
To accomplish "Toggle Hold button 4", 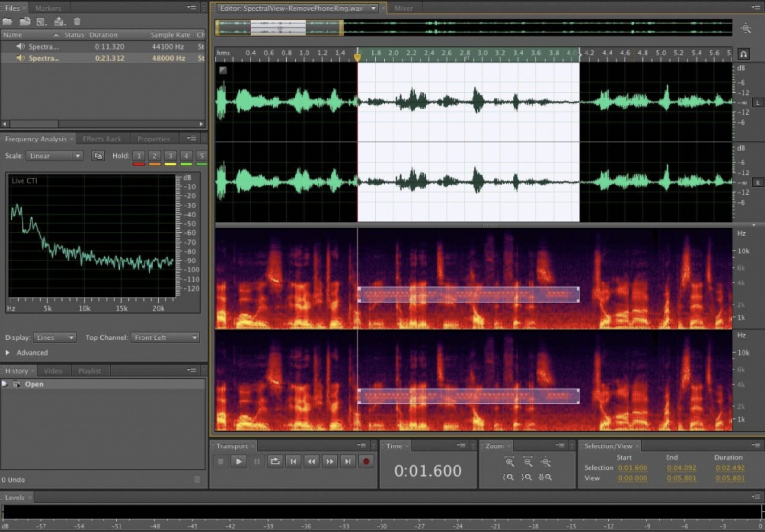I will [x=186, y=156].
